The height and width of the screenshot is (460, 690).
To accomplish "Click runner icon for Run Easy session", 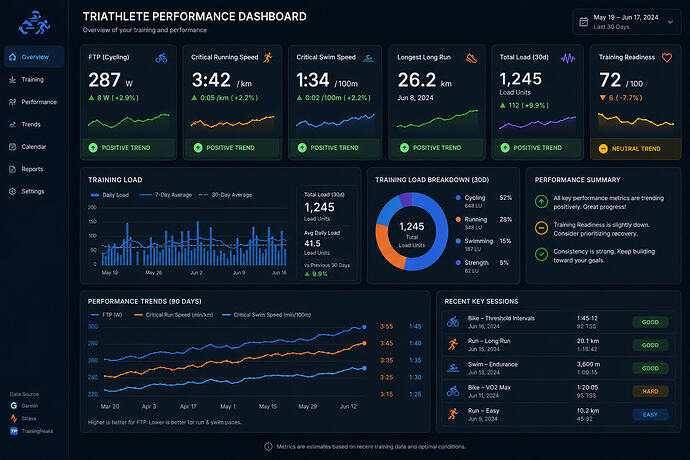I will (x=453, y=414).
